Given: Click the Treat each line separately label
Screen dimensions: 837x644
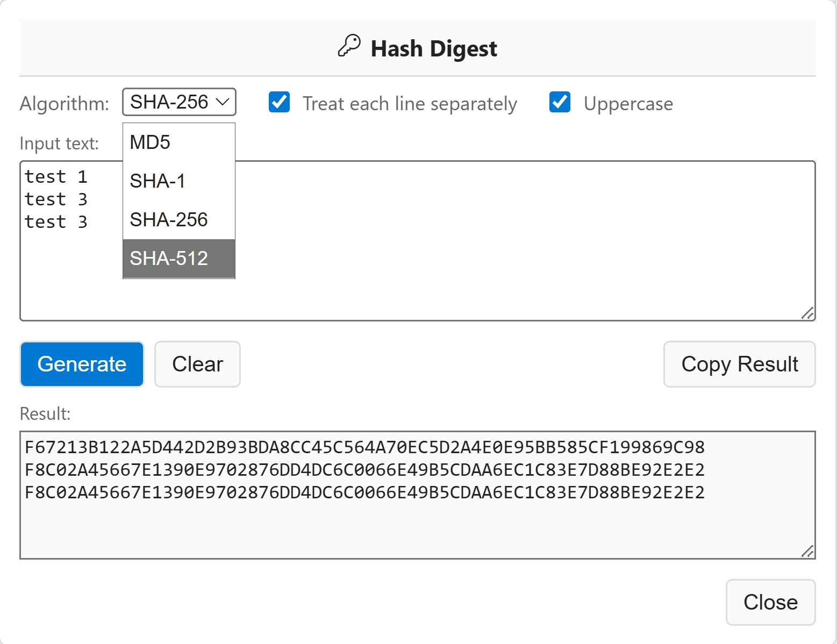Looking at the screenshot, I should [410, 104].
